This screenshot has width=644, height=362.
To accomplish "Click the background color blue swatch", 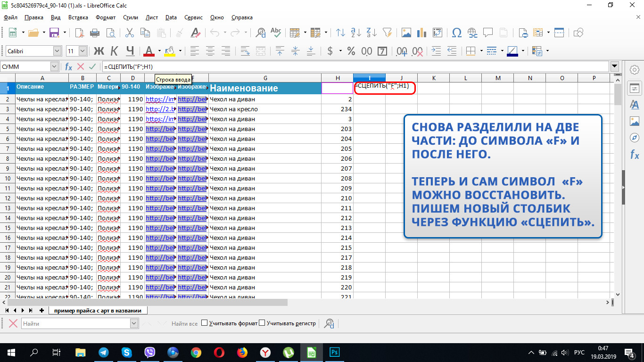I will 512,51.
